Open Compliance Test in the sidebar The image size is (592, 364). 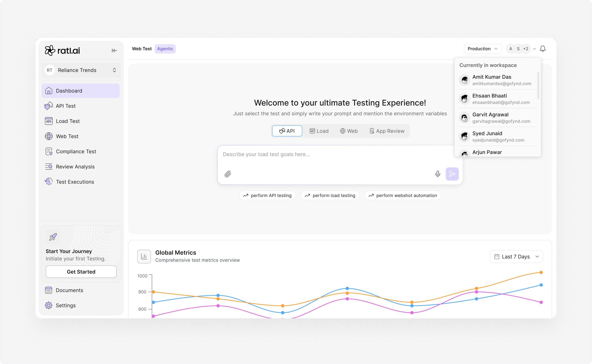pyautogui.click(x=76, y=151)
